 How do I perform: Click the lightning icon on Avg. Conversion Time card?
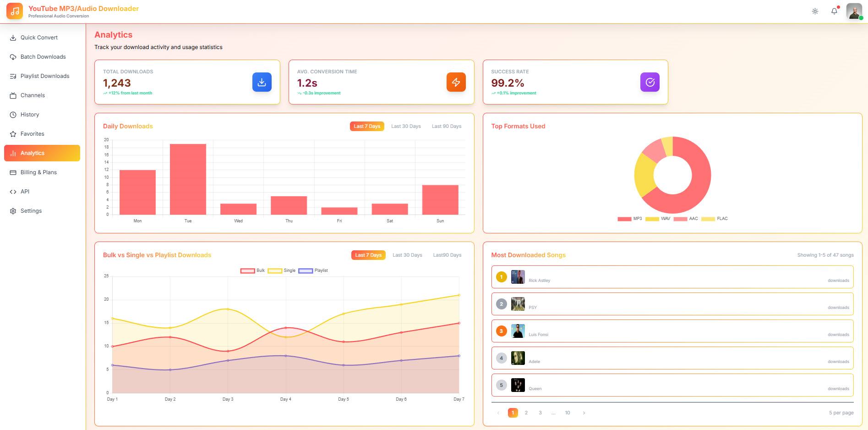[x=456, y=82]
